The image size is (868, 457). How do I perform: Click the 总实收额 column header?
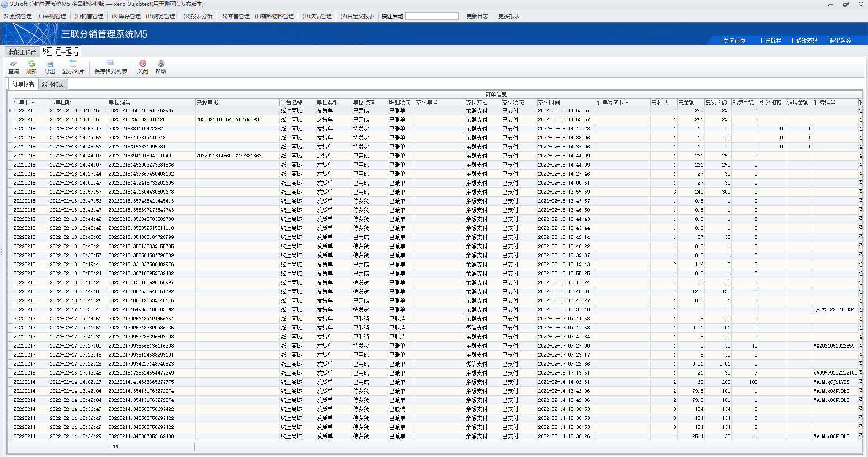717,102
